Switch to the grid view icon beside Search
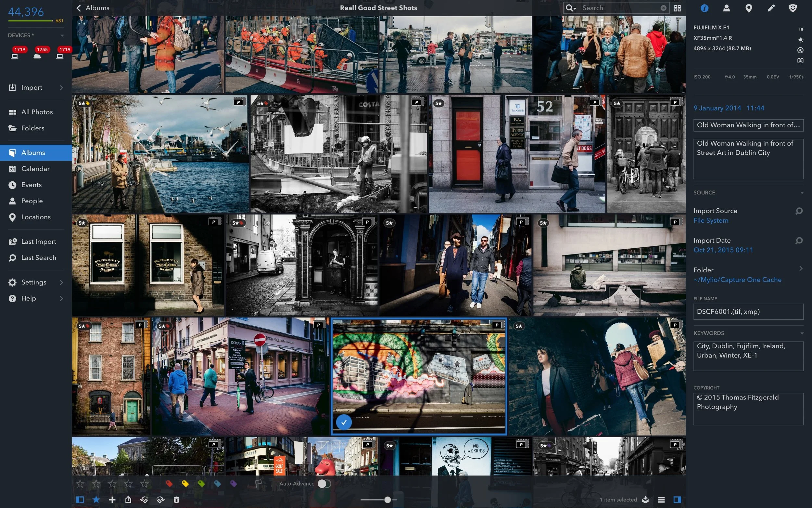The image size is (812, 508). (678, 8)
